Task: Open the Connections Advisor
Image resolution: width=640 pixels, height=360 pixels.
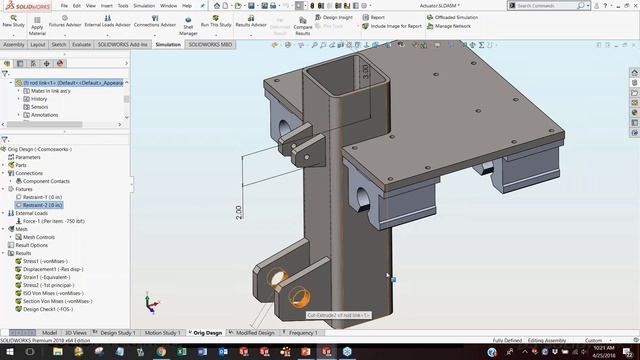Action: click(155, 21)
